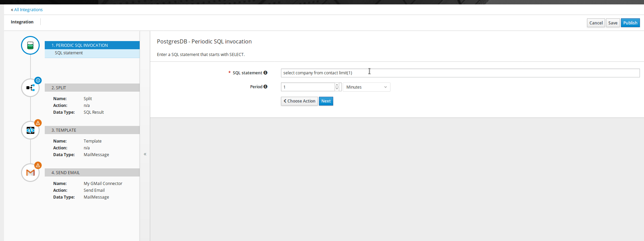The image size is (644, 241).
Task: Click the blue info badge on Split step
Action: (x=38, y=80)
